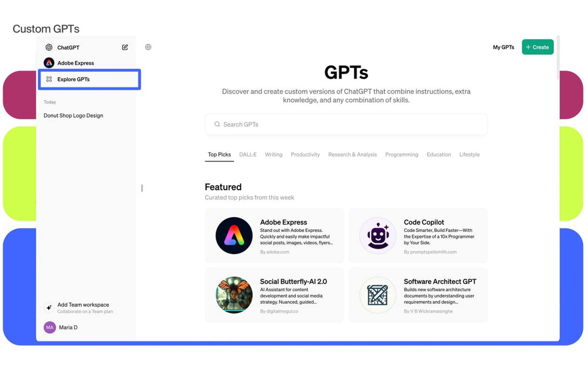
Task: Click into the Search GPTs field
Action: [x=346, y=124]
